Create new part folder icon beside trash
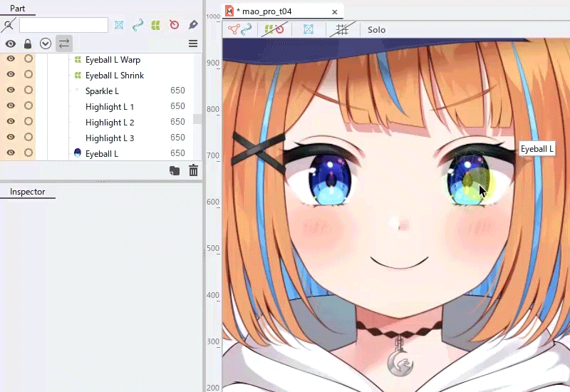This screenshot has height=392, width=570. [x=175, y=170]
